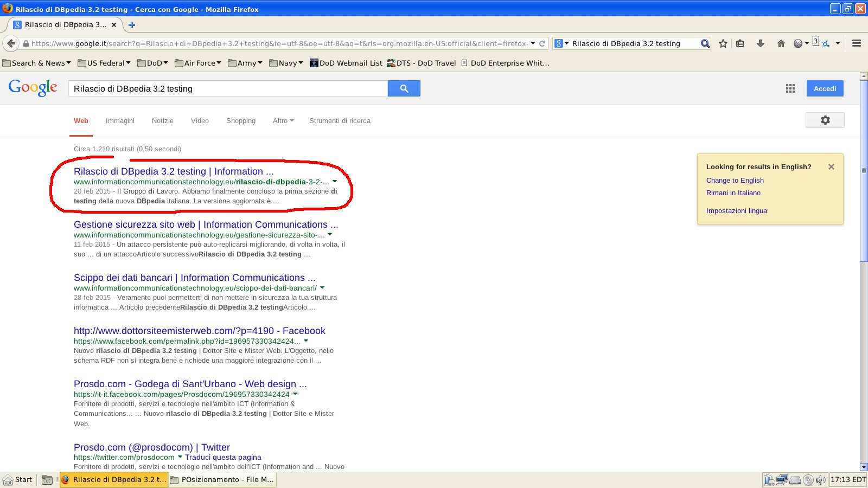Open 'Impostazioni lingua' link
Viewport: 868px width, 488px height.
pos(736,211)
